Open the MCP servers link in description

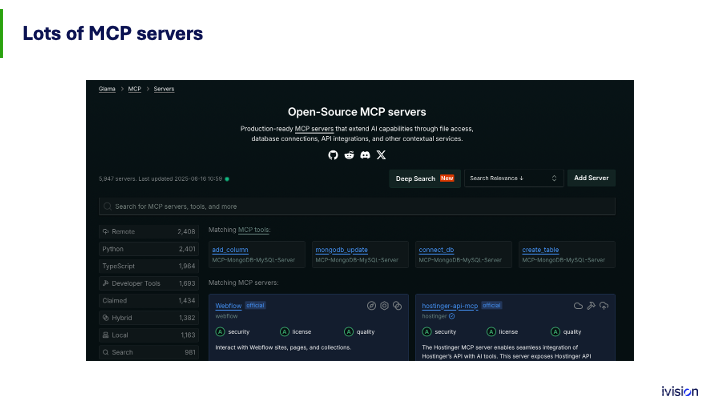point(314,129)
